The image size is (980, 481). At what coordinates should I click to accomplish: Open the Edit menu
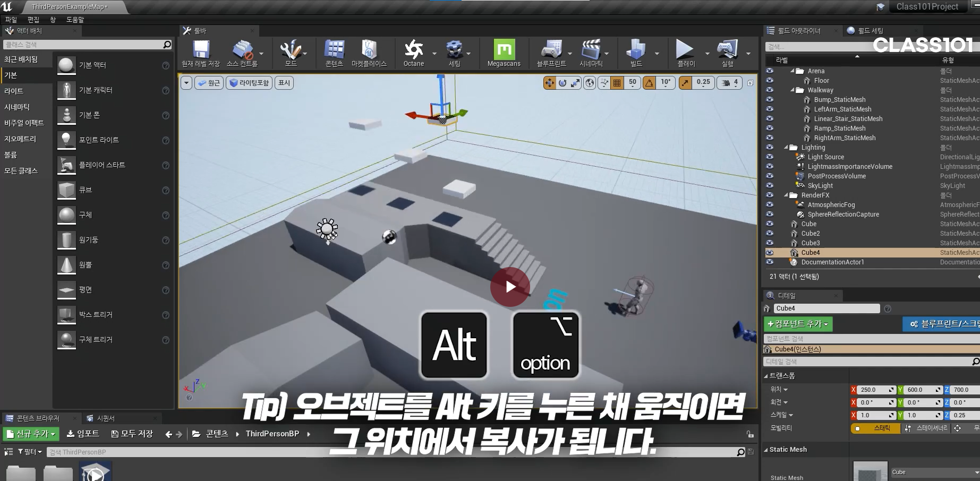pyautogui.click(x=33, y=20)
